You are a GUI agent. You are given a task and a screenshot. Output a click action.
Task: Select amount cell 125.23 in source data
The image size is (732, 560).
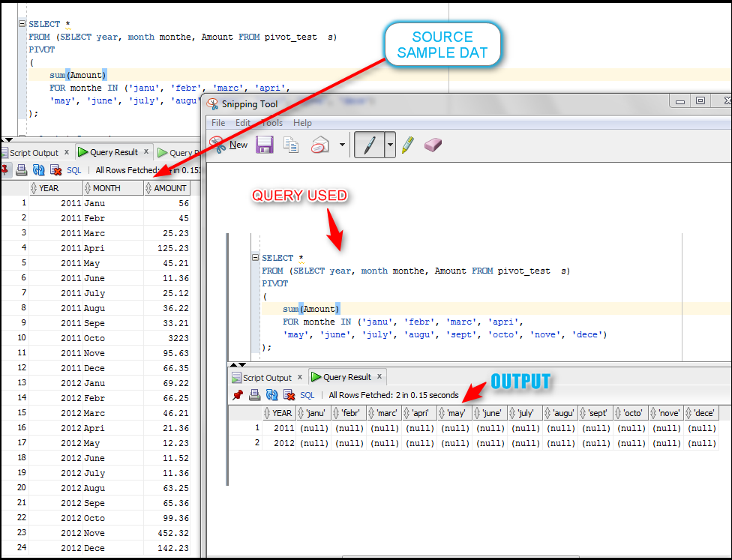point(167,248)
